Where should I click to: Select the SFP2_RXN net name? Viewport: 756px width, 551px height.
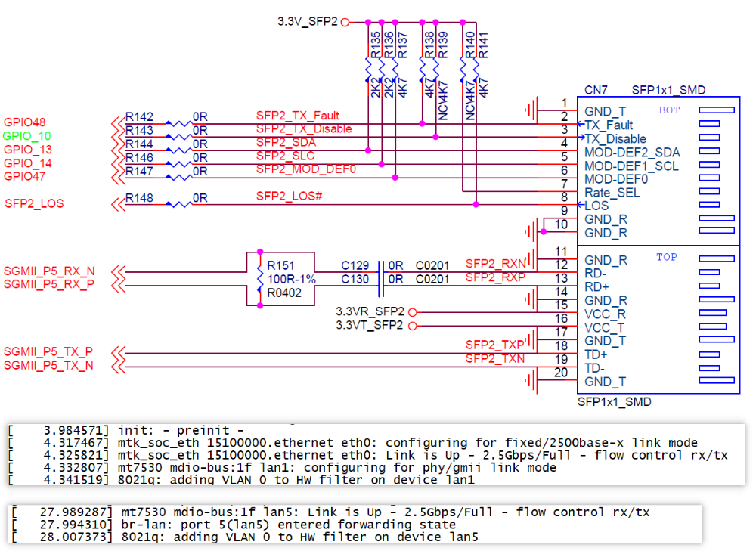[x=496, y=264]
